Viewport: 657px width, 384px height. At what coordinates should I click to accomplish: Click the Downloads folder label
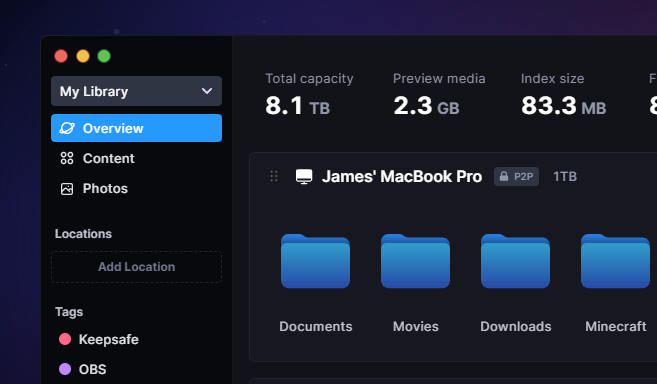pyautogui.click(x=516, y=327)
